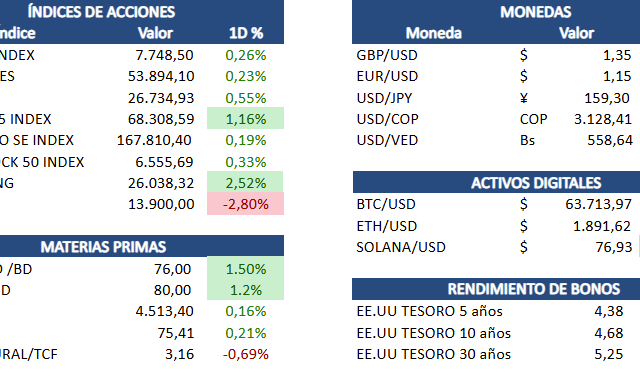
Task: Select the GBP/USD currency cell
Action: click(387, 55)
